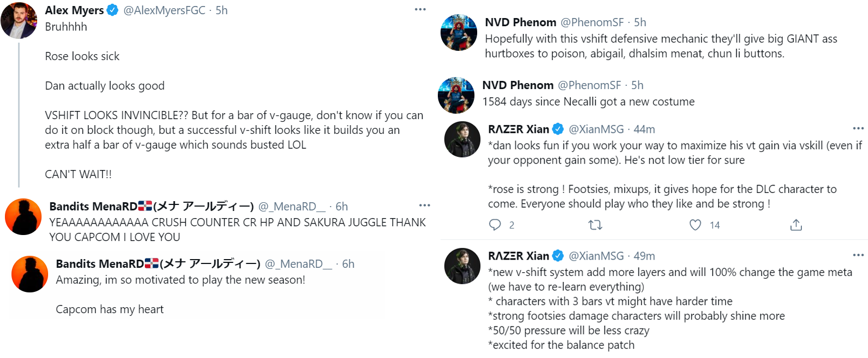Click the retweet icon below Xian's tweet
868x358 pixels.
point(596,225)
